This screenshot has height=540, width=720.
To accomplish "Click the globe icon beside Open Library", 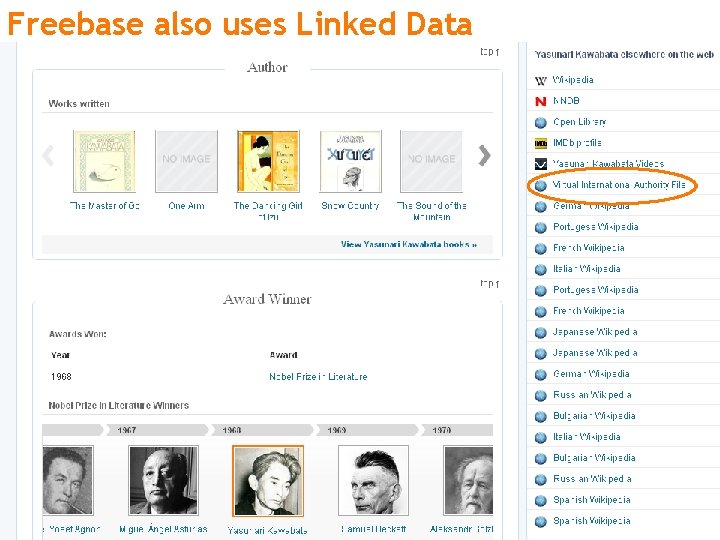I will [541, 122].
